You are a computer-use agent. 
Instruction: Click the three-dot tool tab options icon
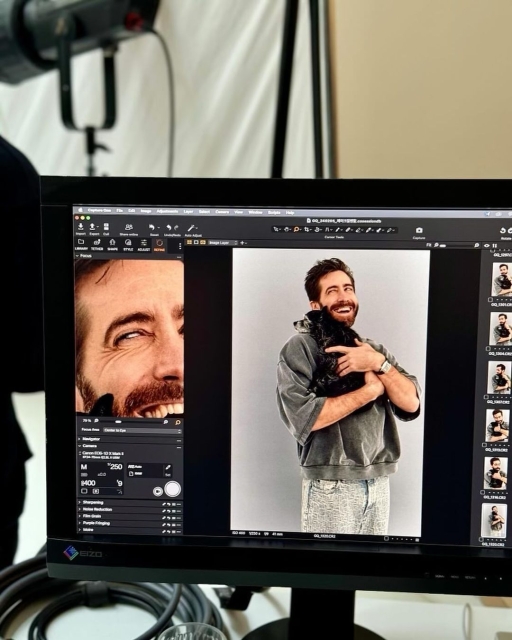pos(180,246)
